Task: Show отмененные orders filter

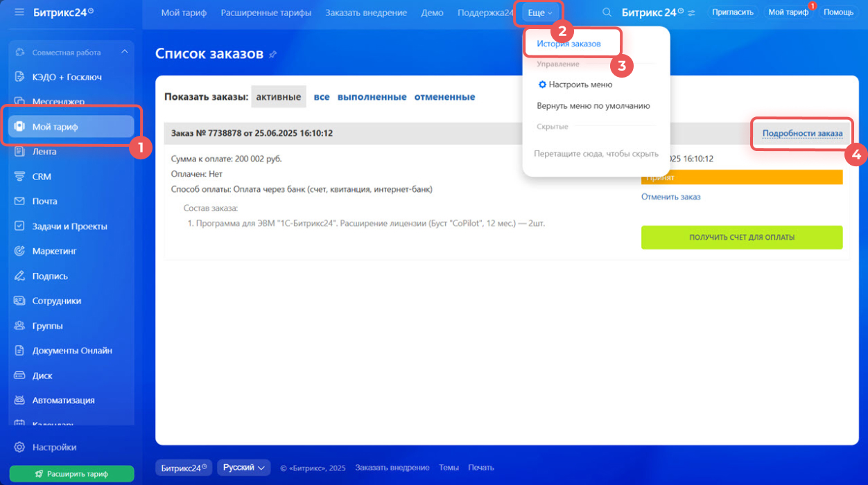Action: click(x=444, y=97)
